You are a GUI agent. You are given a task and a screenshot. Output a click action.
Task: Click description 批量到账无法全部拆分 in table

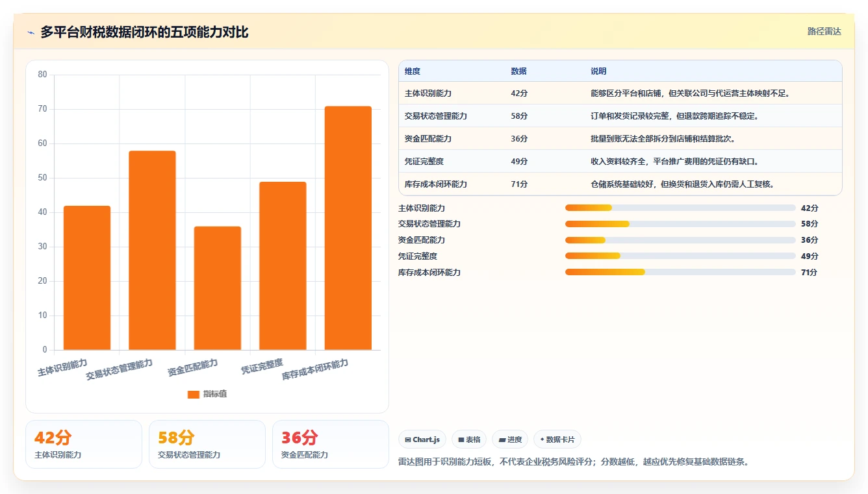663,139
